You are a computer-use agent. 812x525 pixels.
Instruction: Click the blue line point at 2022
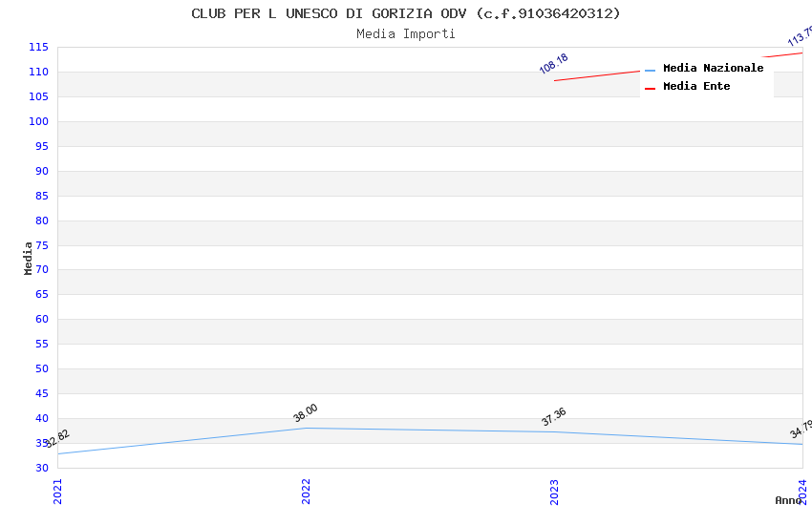[x=306, y=429]
